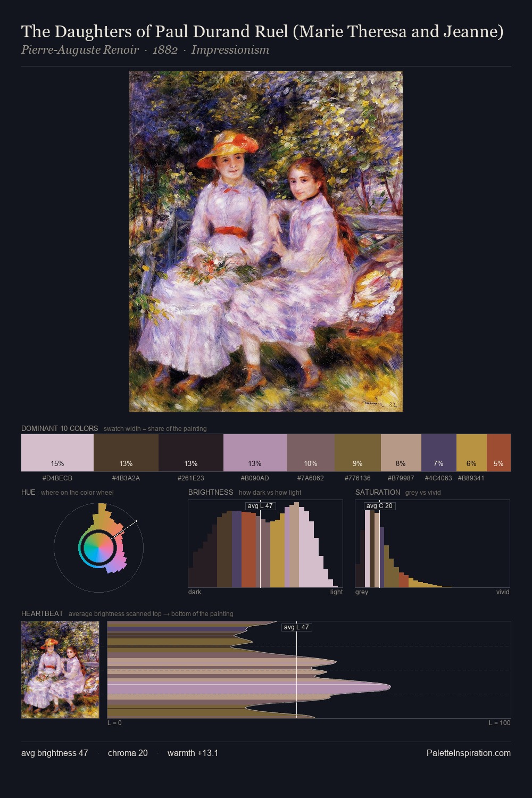Click 'how dark vs how light' caption

[270, 493]
